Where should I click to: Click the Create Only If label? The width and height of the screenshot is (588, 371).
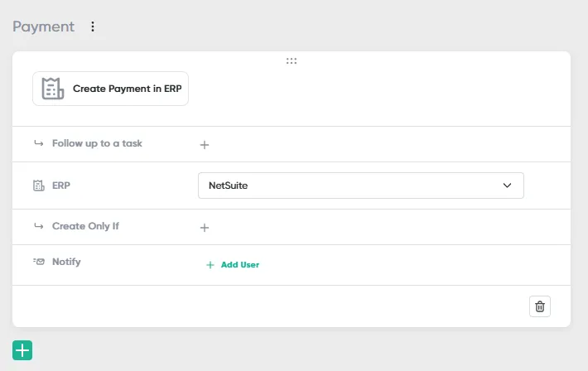coord(85,226)
